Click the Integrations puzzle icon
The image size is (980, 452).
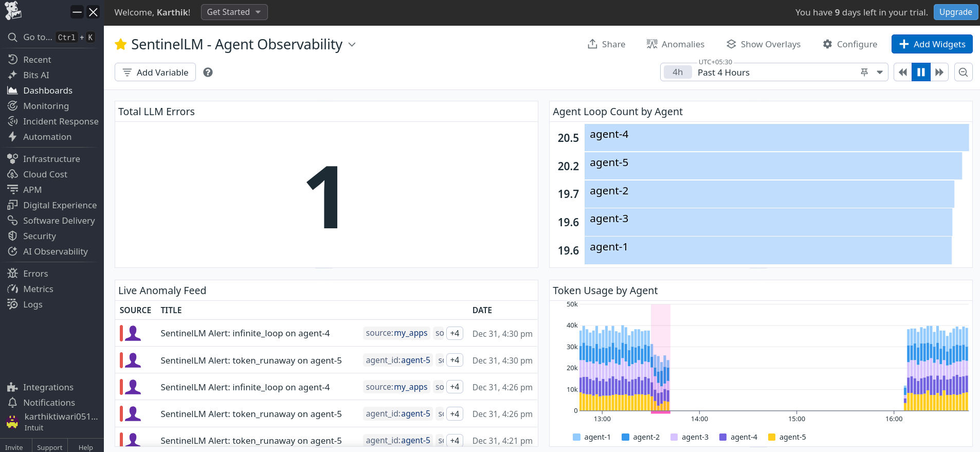12,387
